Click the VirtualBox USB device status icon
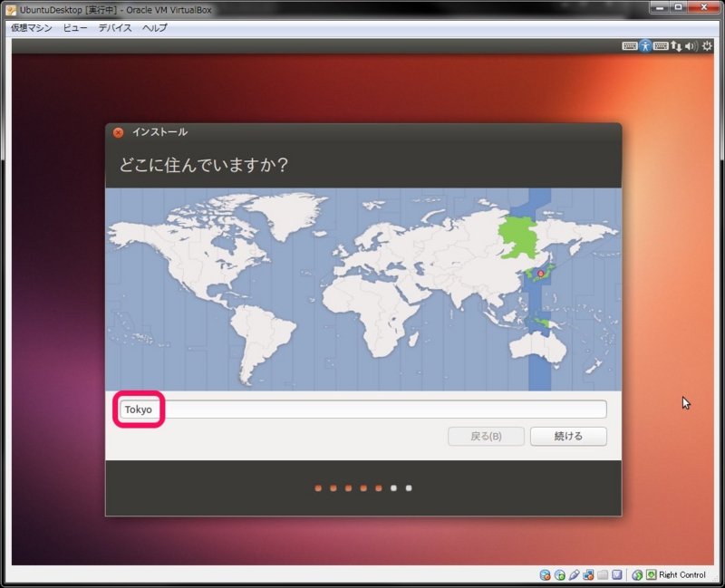 (574, 574)
